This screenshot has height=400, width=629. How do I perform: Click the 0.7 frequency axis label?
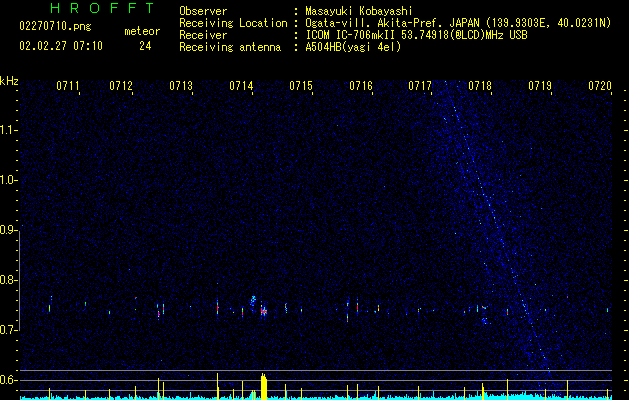[8, 330]
